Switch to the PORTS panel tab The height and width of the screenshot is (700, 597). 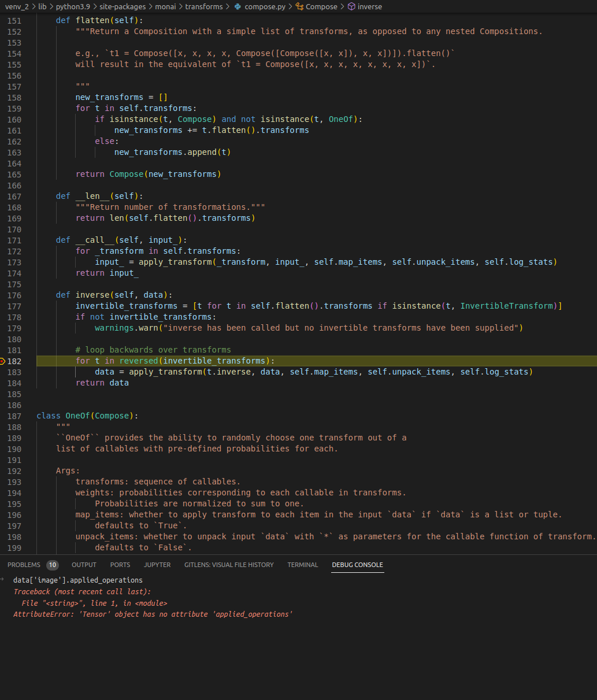coord(120,565)
